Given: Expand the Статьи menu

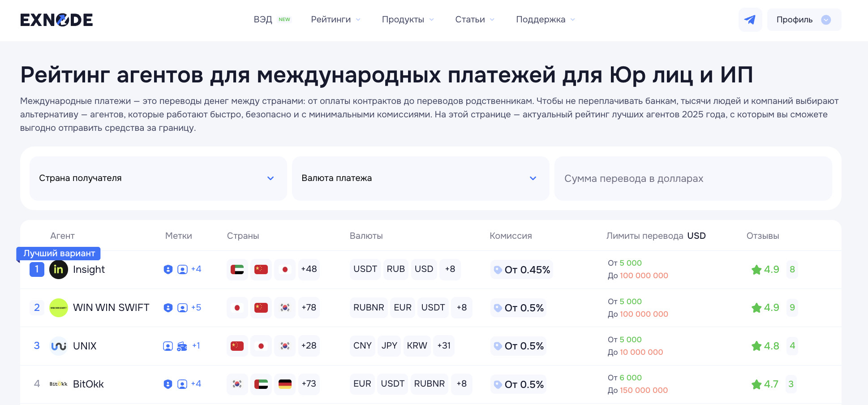Looking at the screenshot, I should point(475,20).
